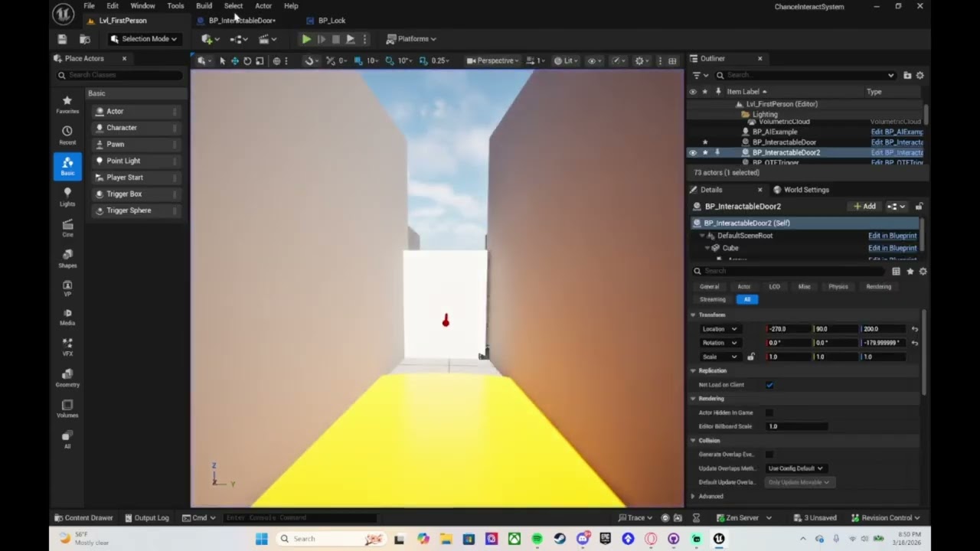Viewport: 980px width, 551px height.
Task: Save the current level with the floppy icon
Action: (62, 39)
